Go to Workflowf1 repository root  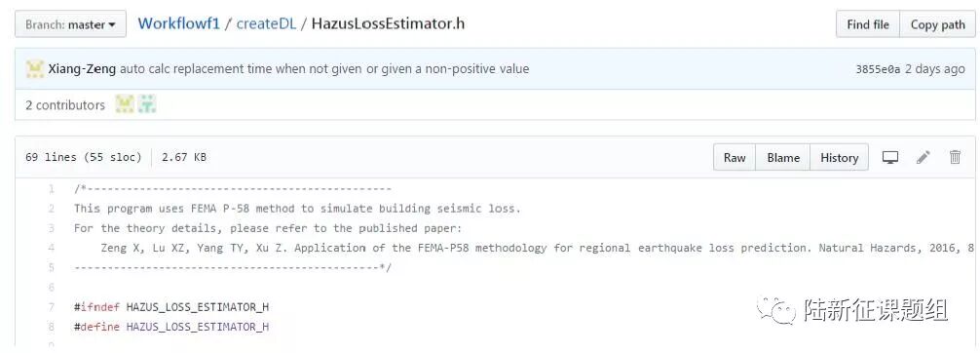point(178,23)
